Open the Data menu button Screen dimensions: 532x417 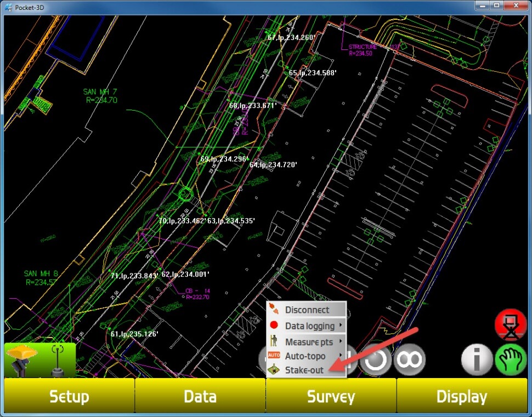click(x=200, y=396)
